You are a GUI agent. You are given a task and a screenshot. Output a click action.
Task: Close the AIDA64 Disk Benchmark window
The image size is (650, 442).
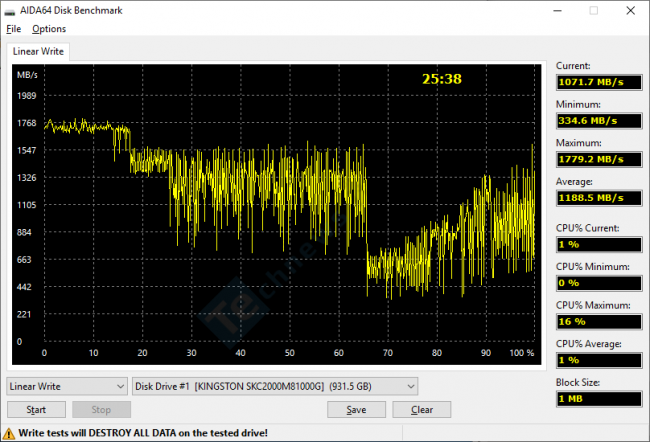[x=630, y=11]
